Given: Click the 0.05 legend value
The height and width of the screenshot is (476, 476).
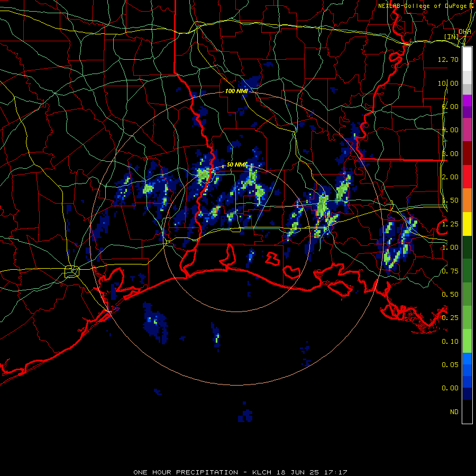Looking at the screenshot, I should pos(450,364).
